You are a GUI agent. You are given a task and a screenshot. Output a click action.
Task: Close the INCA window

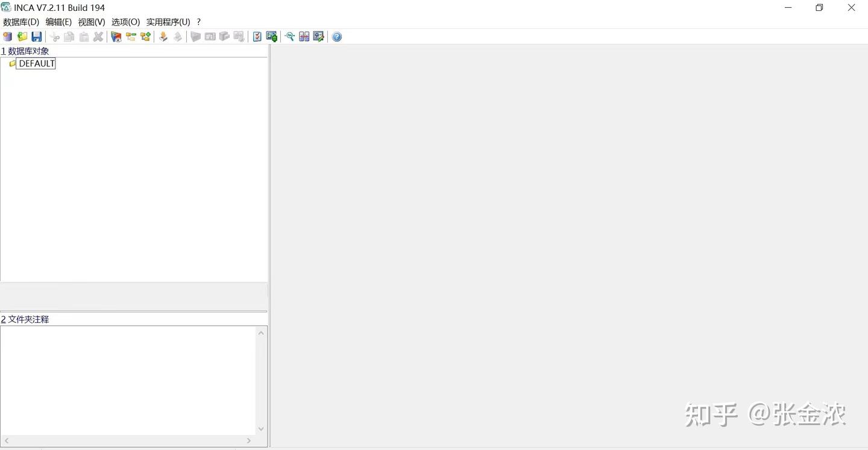[x=852, y=8]
